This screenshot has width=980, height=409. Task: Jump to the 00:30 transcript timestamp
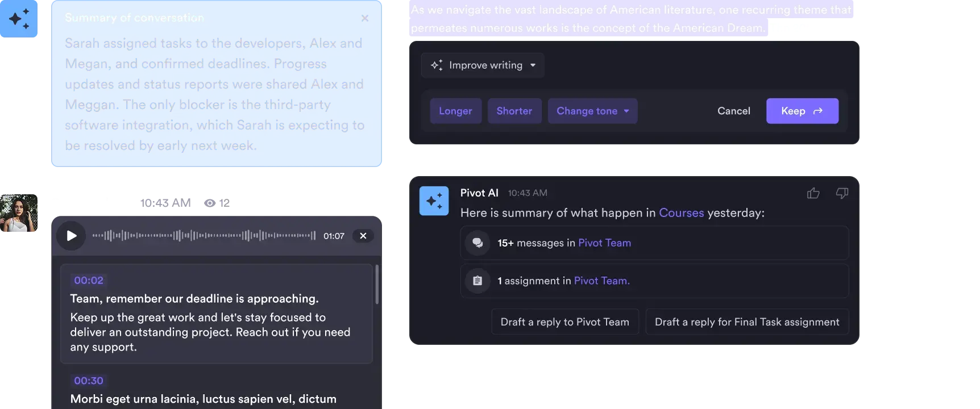[89, 381]
